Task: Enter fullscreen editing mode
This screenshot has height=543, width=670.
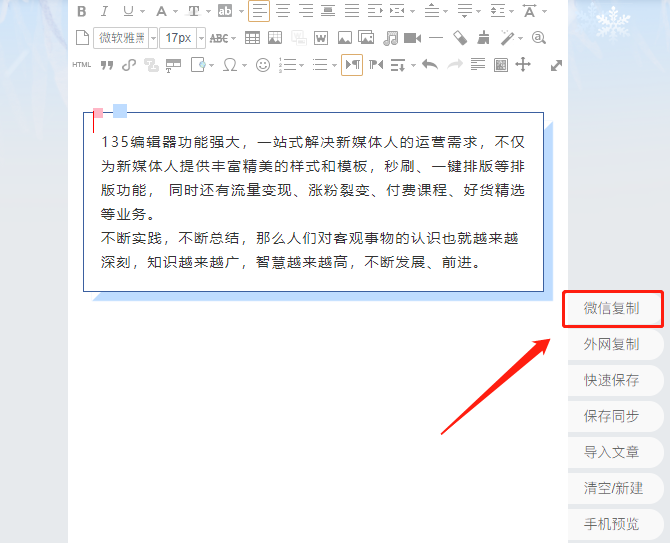Action: point(556,65)
